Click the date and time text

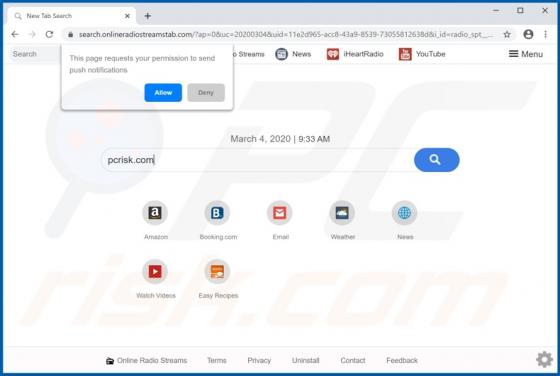(x=280, y=139)
